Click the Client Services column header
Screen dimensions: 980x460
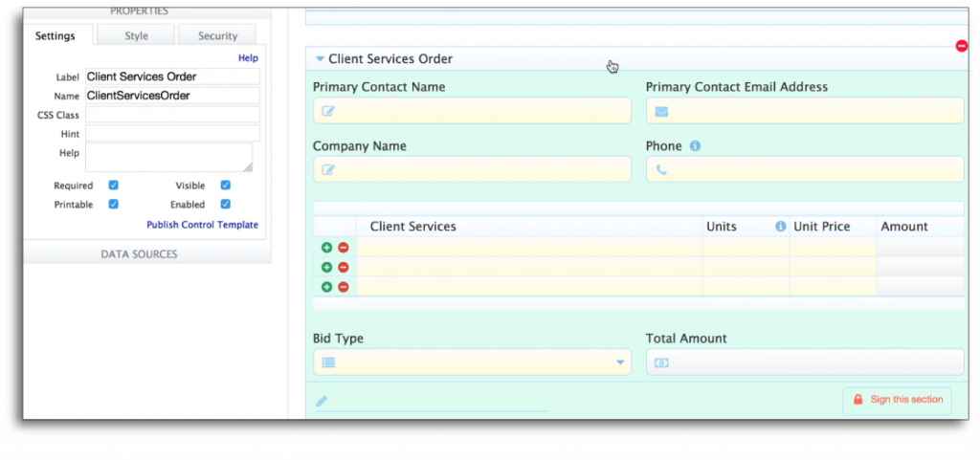pyautogui.click(x=529, y=227)
